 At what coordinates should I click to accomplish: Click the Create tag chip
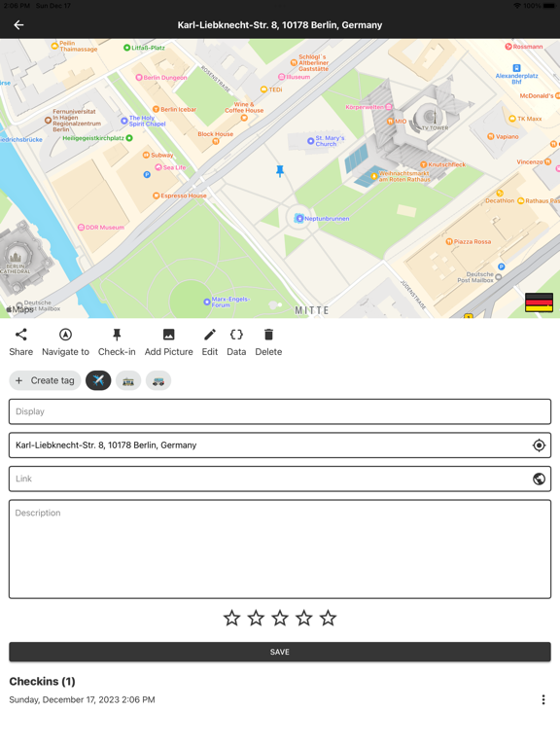coord(45,380)
